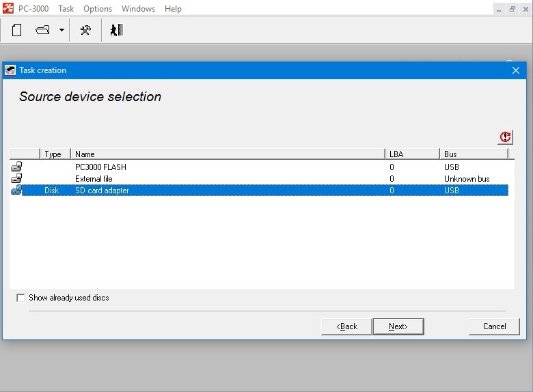Open the Task menu
Viewport: 533px width, 392px height.
pos(66,8)
